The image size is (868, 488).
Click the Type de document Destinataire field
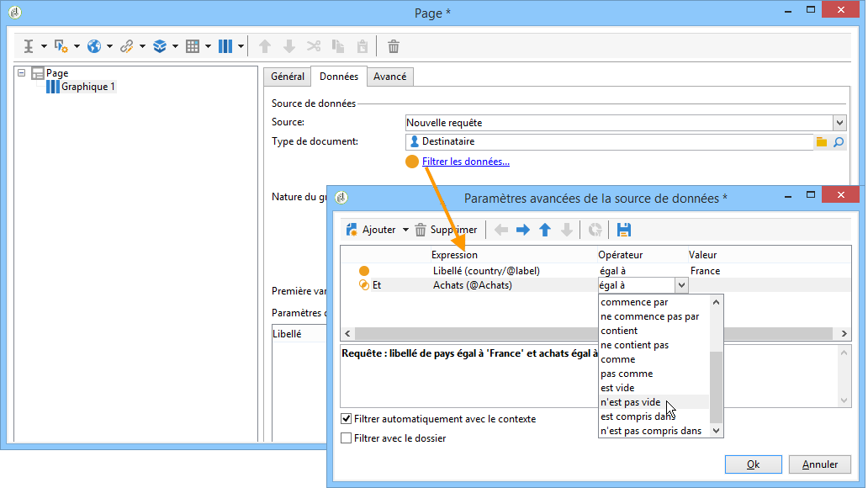610,142
